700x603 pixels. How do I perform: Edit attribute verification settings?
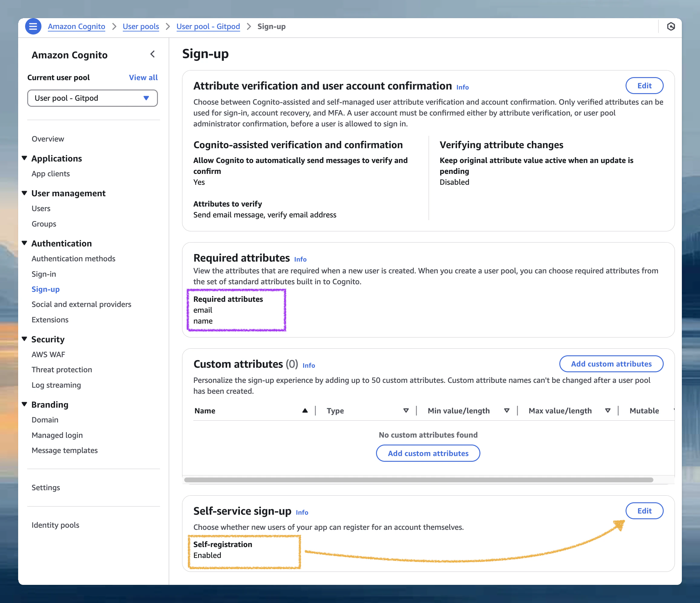[x=644, y=86]
